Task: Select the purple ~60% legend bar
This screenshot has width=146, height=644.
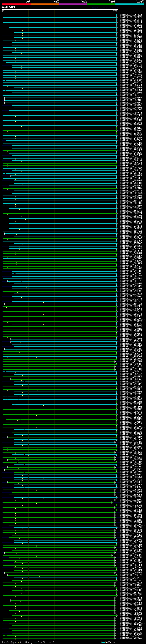Action: (x=73, y=4)
